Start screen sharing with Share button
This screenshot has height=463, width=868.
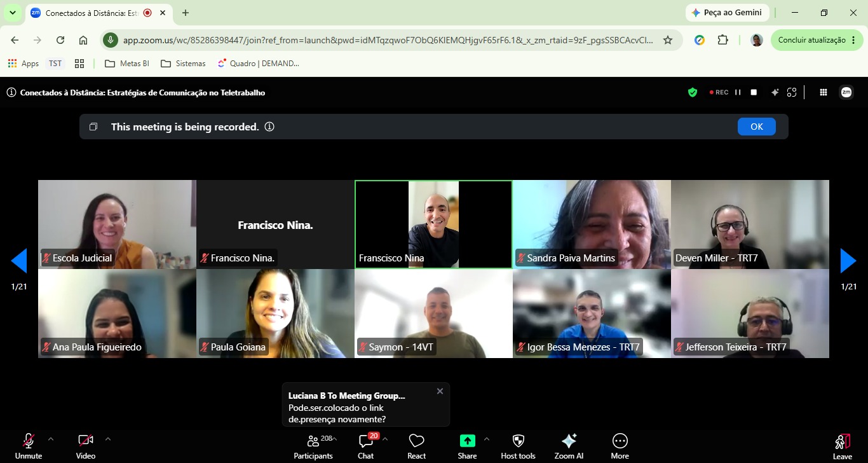tap(467, 446)
